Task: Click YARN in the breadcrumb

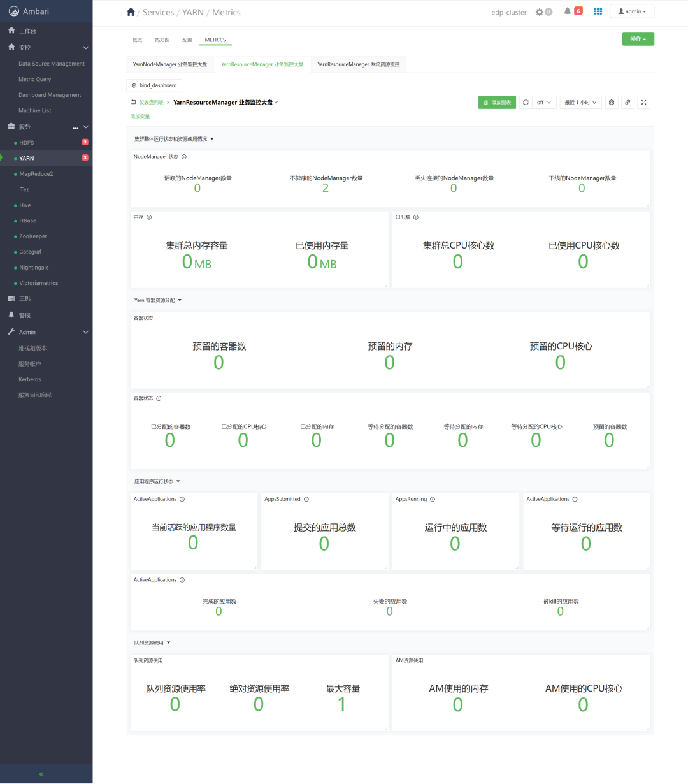Action: [193, 12]
